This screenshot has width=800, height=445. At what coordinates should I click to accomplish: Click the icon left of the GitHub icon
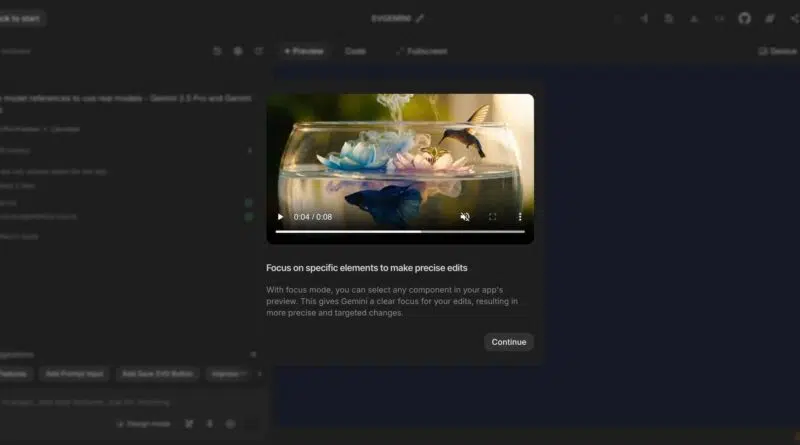coord(719,18)
